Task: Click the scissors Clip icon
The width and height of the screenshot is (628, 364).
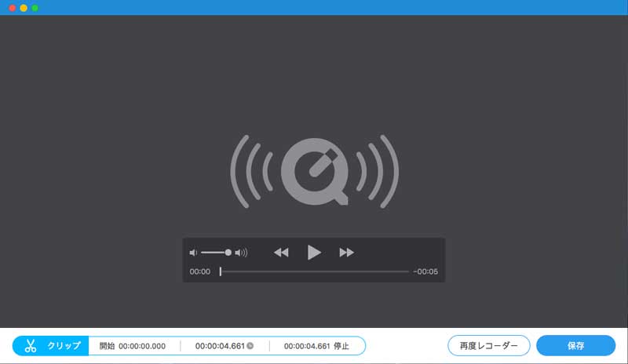Action: (x=31, y=346)
